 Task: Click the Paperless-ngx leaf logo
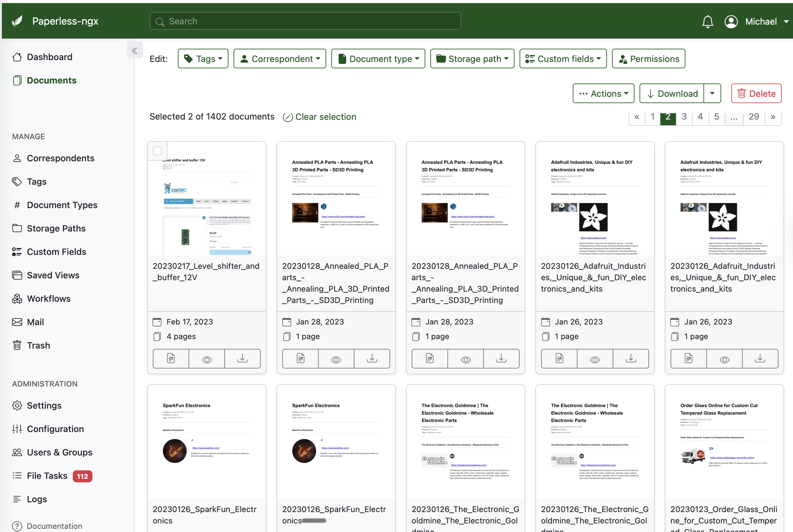[17, 21]
